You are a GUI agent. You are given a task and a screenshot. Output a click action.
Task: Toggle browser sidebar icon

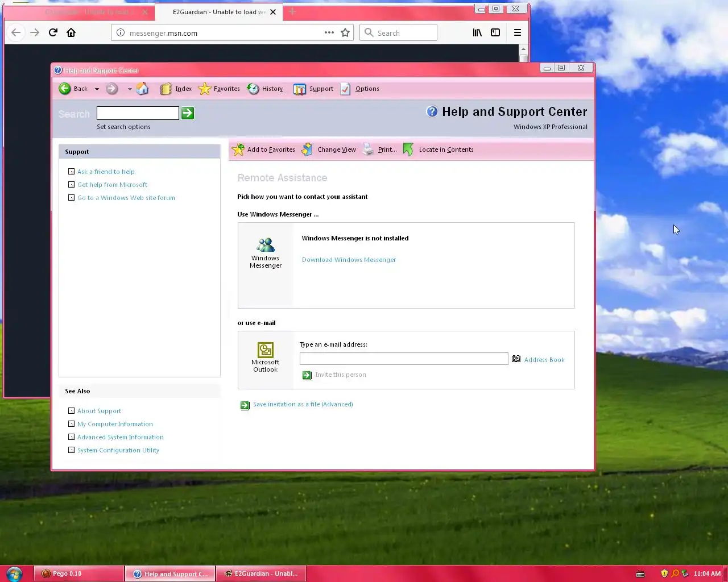coord(495,32)
